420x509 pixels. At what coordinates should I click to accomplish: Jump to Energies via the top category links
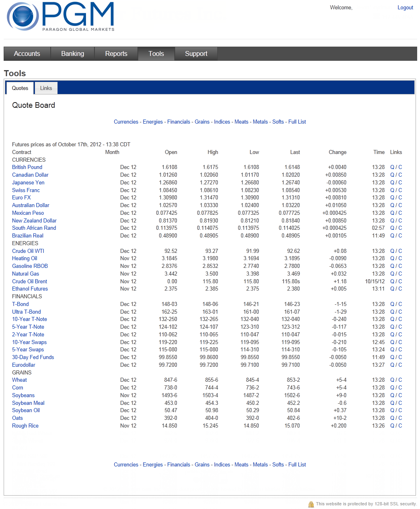coord(153,122)
